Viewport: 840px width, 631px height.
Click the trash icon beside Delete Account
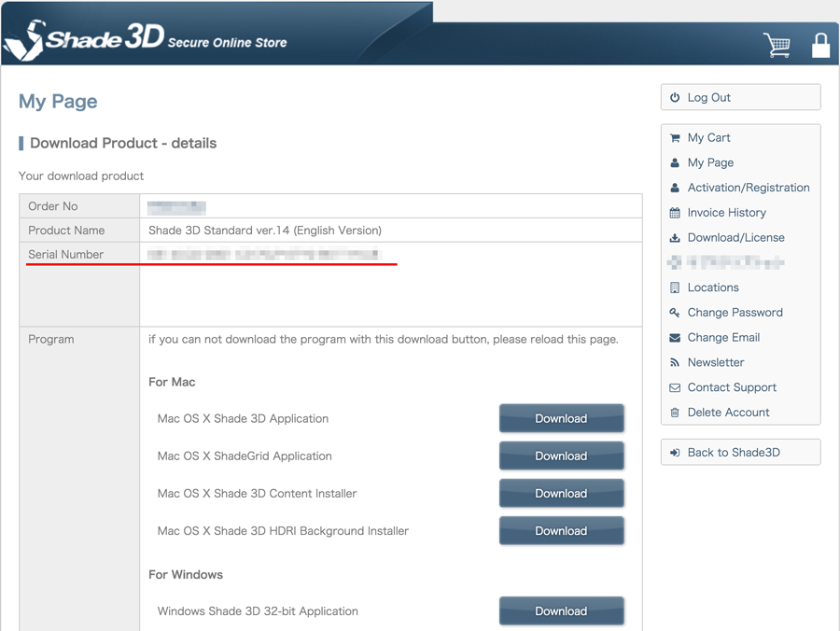click(x=675, y=413)
